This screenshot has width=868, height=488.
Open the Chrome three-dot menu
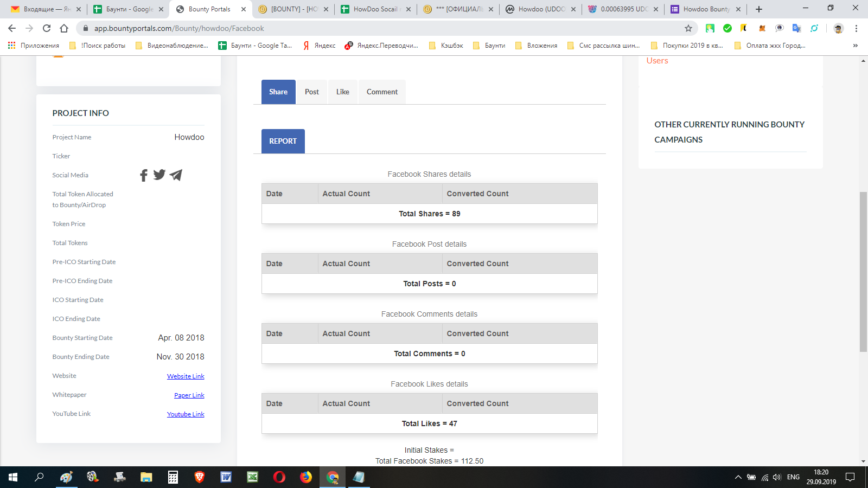[856, 28]
